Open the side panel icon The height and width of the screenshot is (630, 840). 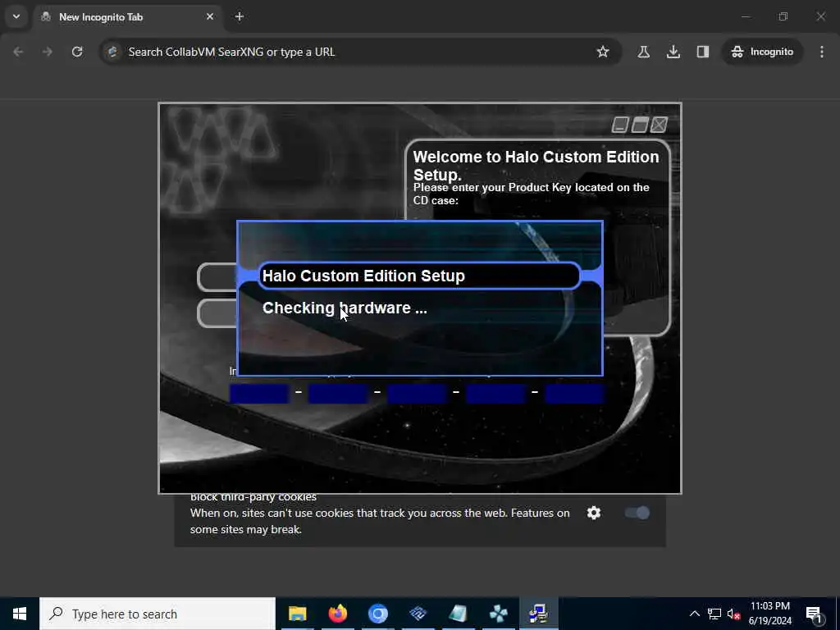703,52
